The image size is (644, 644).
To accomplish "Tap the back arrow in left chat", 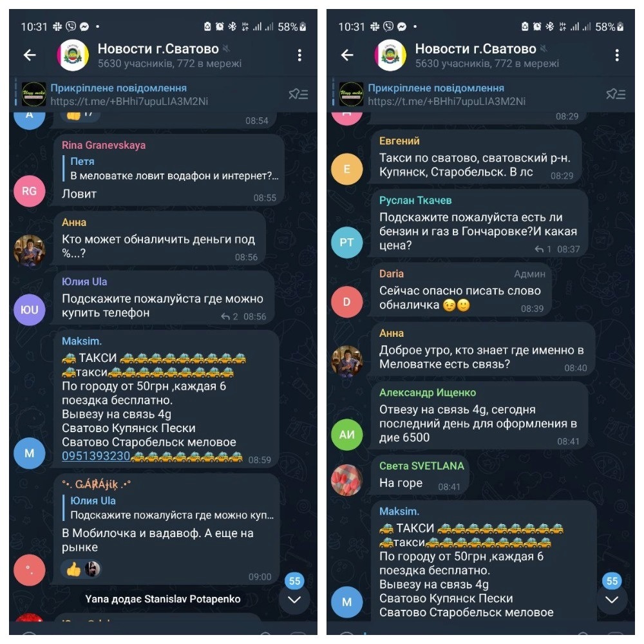I will pyautogui.click(x=30, y=55).
